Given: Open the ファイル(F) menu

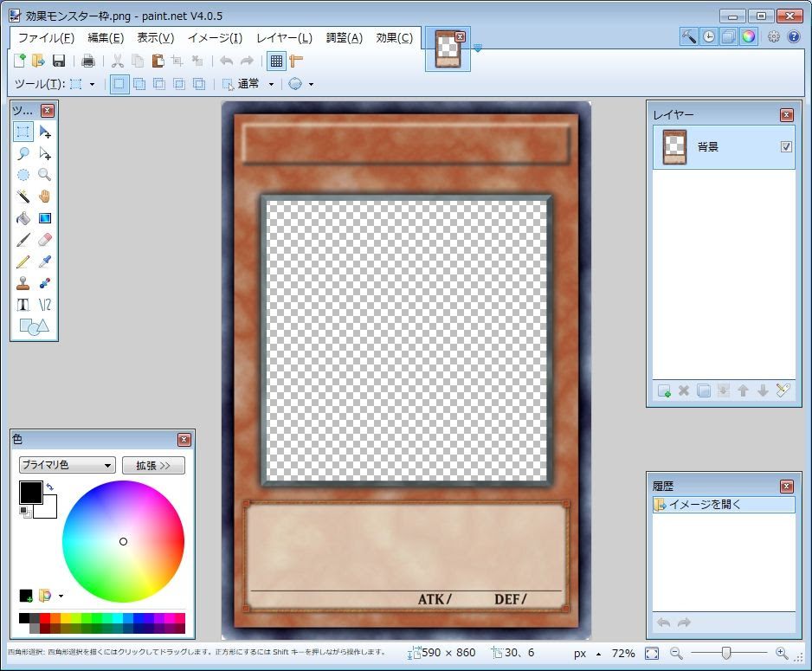Looking at the screenshot, I should click(x=46, y=38).
